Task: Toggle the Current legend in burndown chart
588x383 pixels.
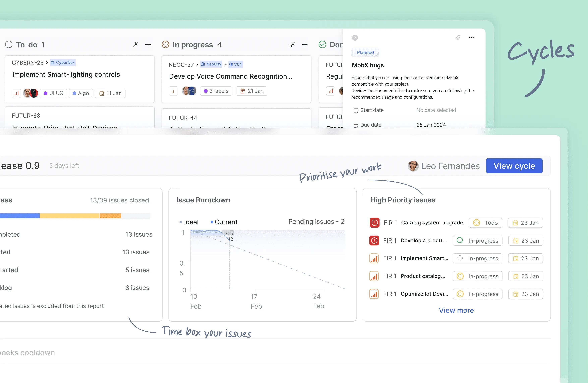Action: point(224,222)
